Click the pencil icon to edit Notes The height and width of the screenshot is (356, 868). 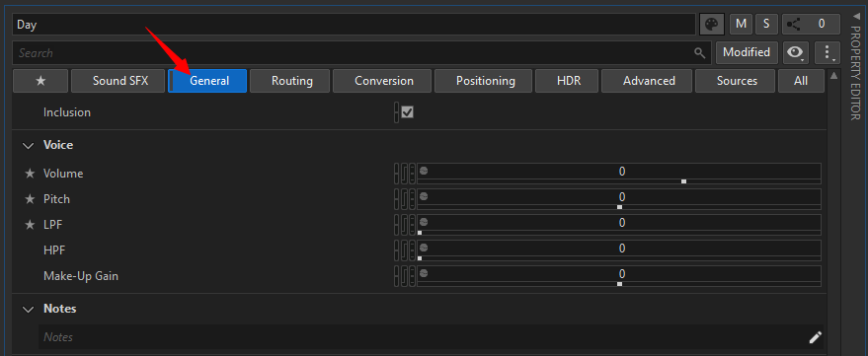(815, 337)
